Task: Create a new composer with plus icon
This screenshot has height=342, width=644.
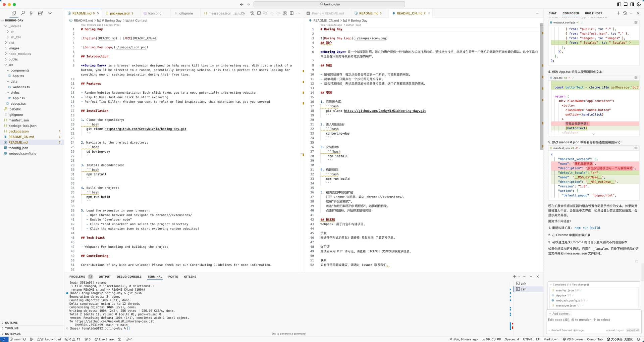Action: tap(618, 13)
